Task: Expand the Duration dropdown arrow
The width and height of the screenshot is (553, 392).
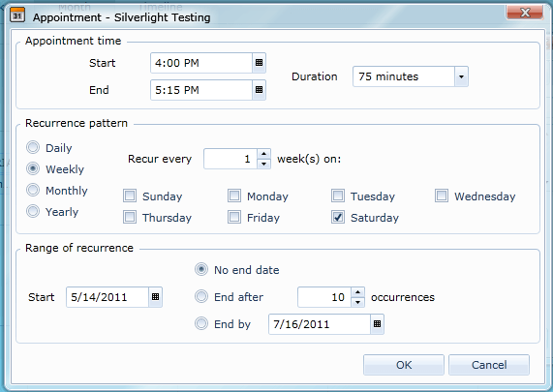Action: coord(461,76)
